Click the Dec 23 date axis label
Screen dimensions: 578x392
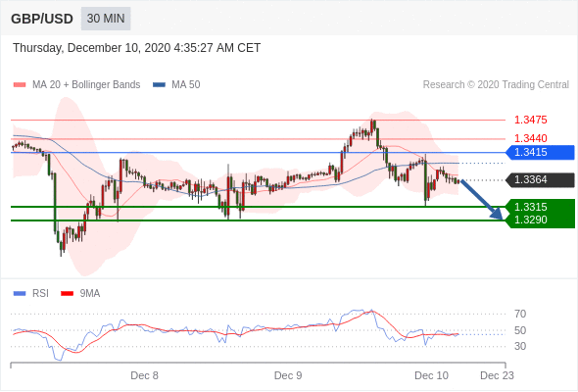497,375
